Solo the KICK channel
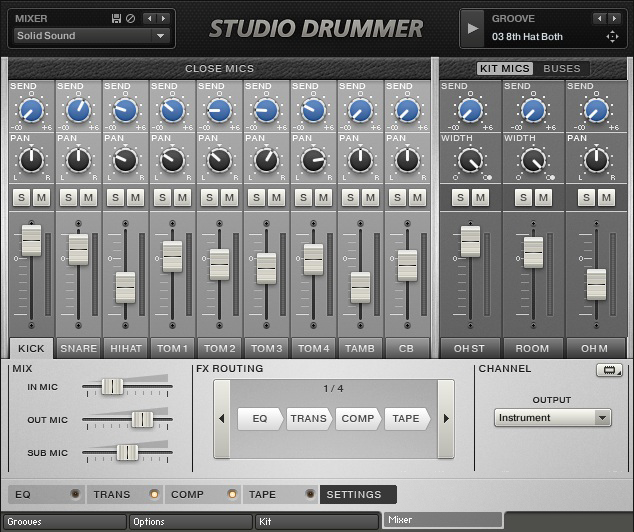Screen dimensions: 634x532 click(20, 198)
